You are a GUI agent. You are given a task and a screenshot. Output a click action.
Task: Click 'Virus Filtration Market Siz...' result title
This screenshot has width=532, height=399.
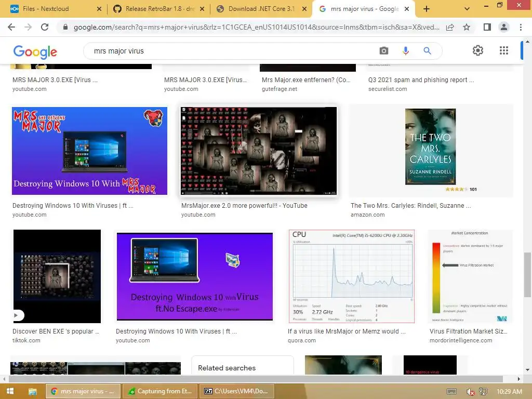pos(469,331)
